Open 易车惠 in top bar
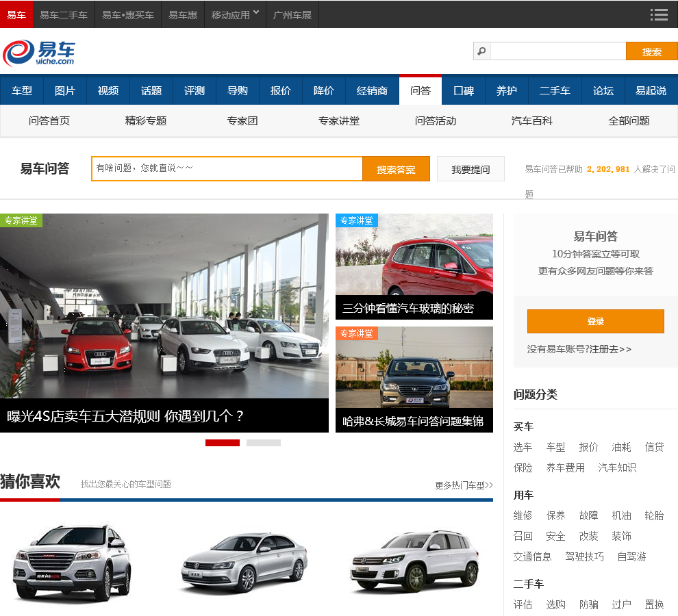Screen dimensions: 678x616 pos(182,14)
